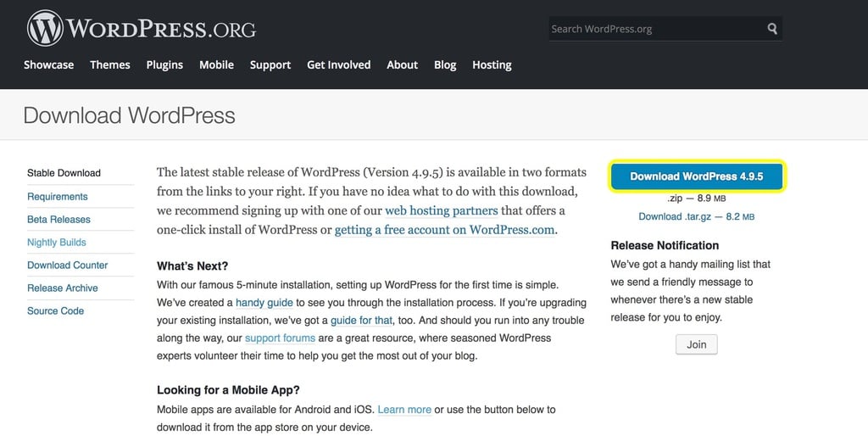868x436 pixels.
Task: Open the Source Code sidebar link
Action: [55, 310]
